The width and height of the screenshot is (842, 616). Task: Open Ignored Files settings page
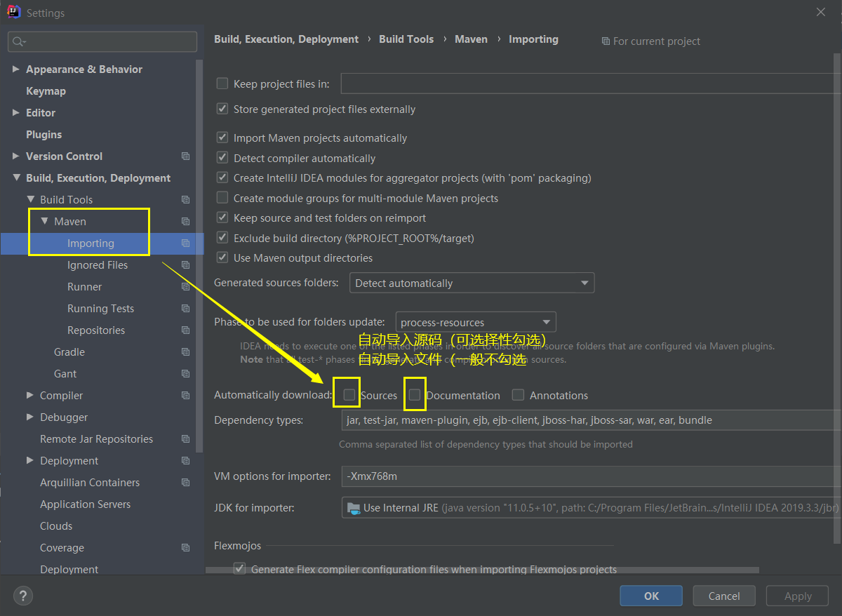tap(98, 265)
